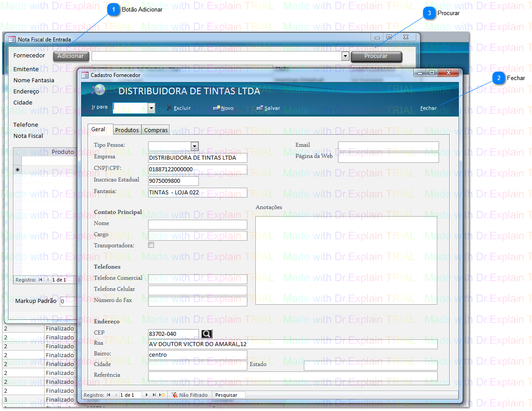Go to first record in Nota Fiscal subform
The width and height of the screenshot is (532, 411).
coord(40,280)
